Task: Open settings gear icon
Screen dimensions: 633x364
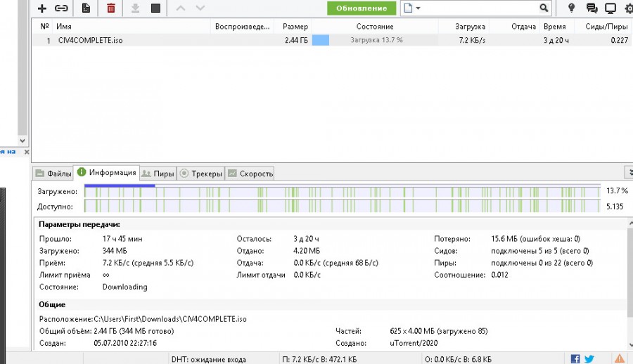Action: pyautogui.click(x=629, y=8)
